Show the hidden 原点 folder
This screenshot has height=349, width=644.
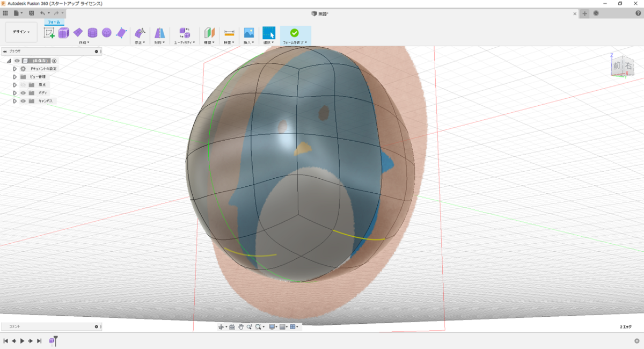click(x=23, y=85)
